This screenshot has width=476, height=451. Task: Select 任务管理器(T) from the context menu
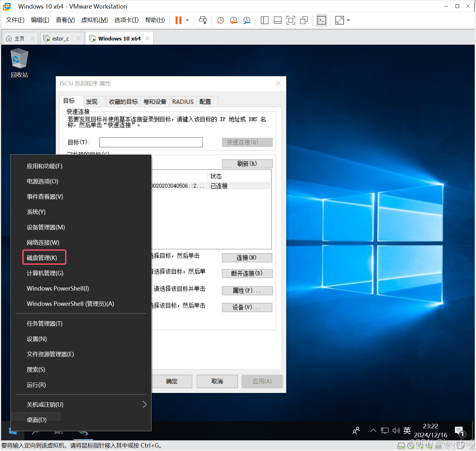coord(81,324)
